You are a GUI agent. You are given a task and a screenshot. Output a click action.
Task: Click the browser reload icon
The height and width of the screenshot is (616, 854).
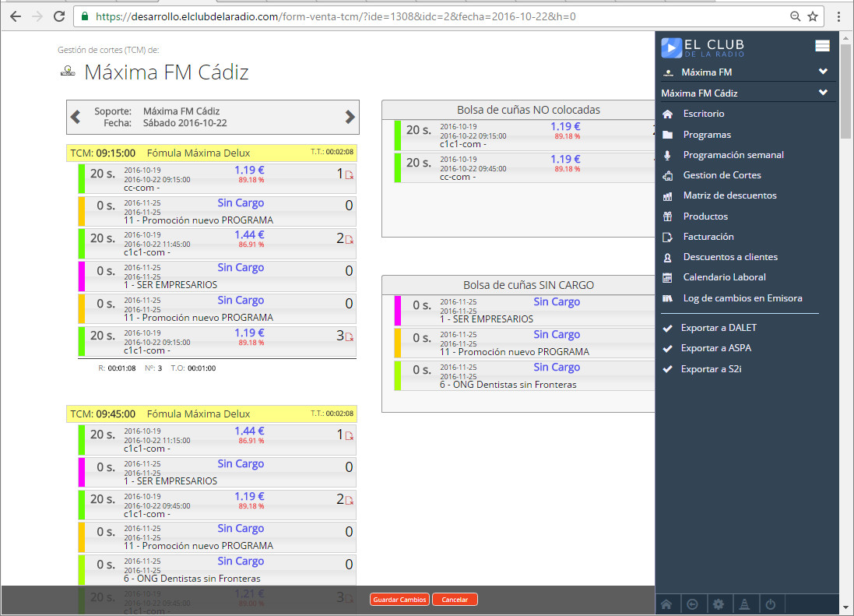(59, 16)
